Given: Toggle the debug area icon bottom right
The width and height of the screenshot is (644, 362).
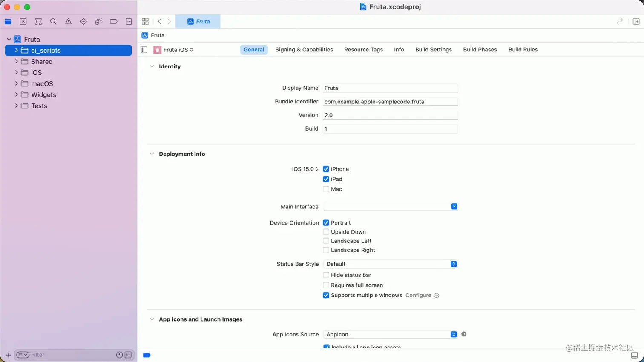Looking at the screenshot, I should click(634, 355).
